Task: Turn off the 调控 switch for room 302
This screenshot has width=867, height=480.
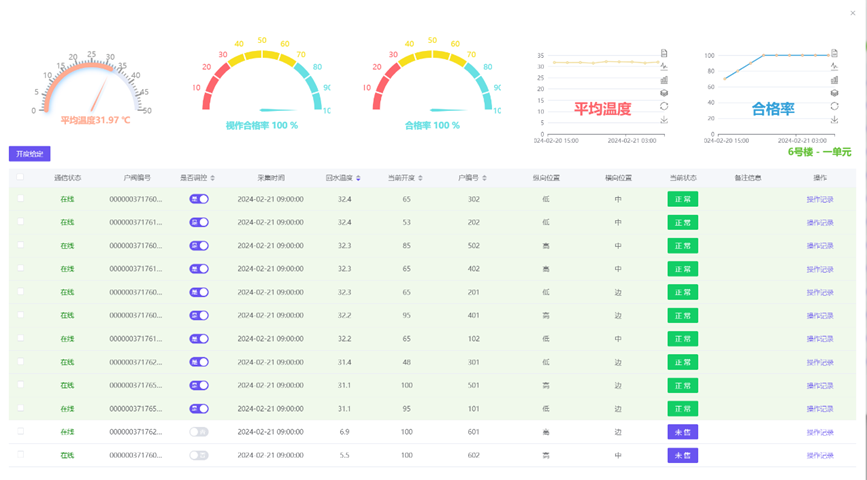Action: point(199,199)
